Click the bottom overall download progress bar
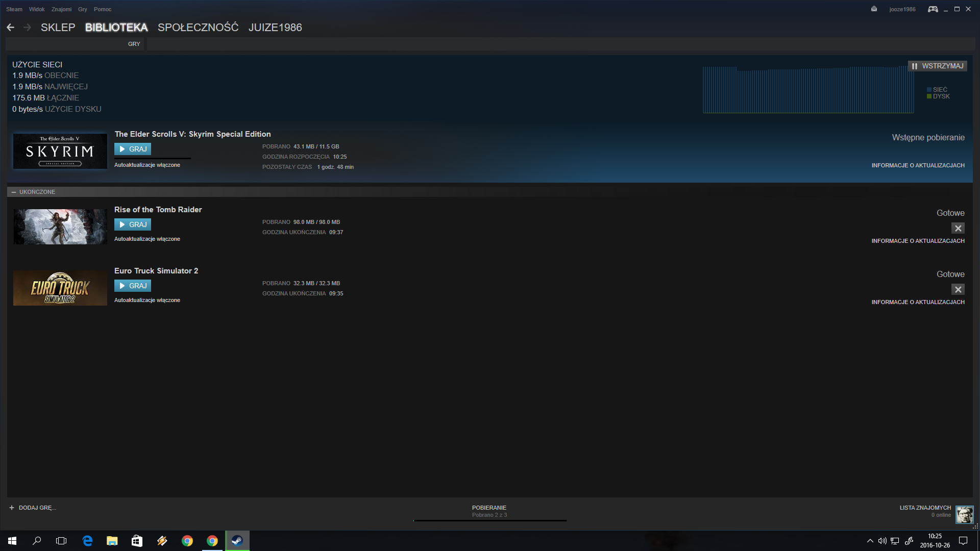 coord(490,520)
